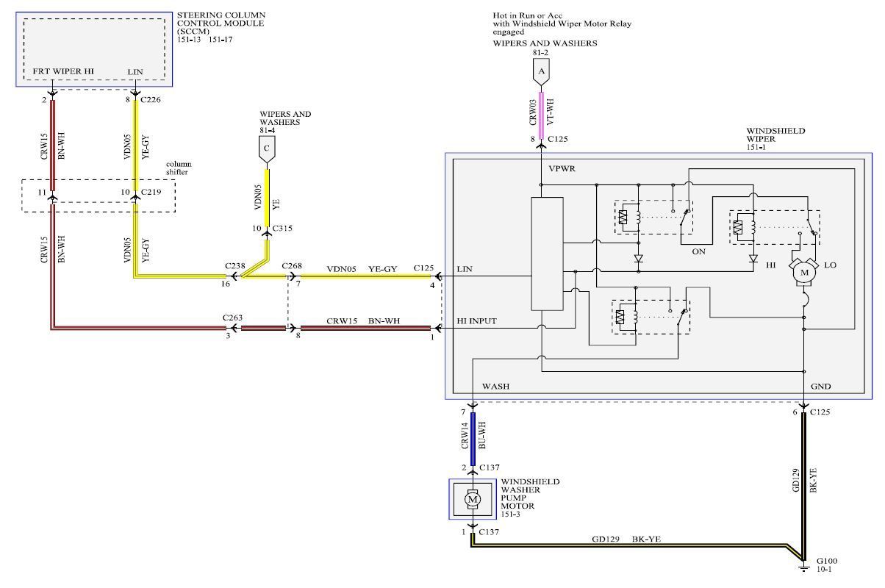Select the G100 ground symbol
The width and height of the screenshot is (885, 588).
(x=805, y=565)
